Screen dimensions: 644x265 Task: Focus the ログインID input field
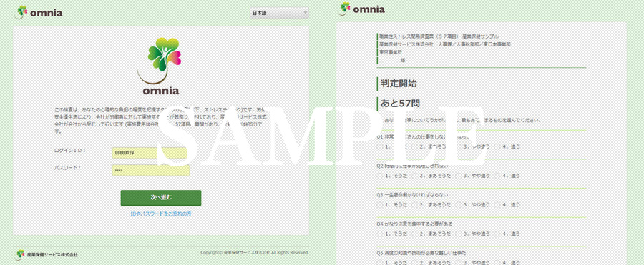point(151,153)
